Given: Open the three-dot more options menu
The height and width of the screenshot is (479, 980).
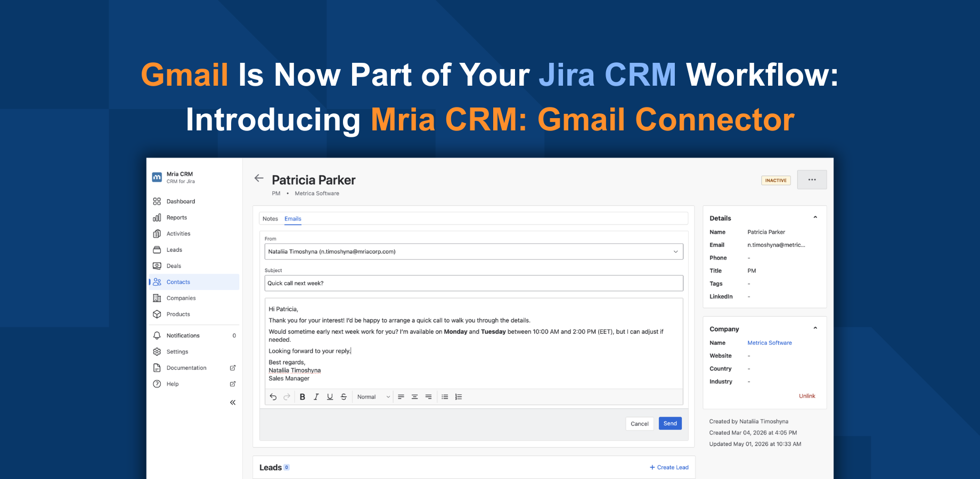Looking at the screenshot, I should coord(812,180).
